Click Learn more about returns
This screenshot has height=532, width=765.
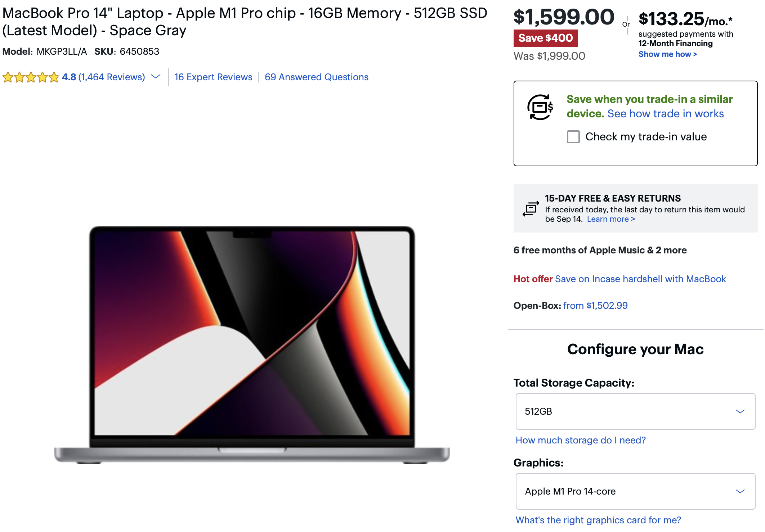(x=611, y=219)
